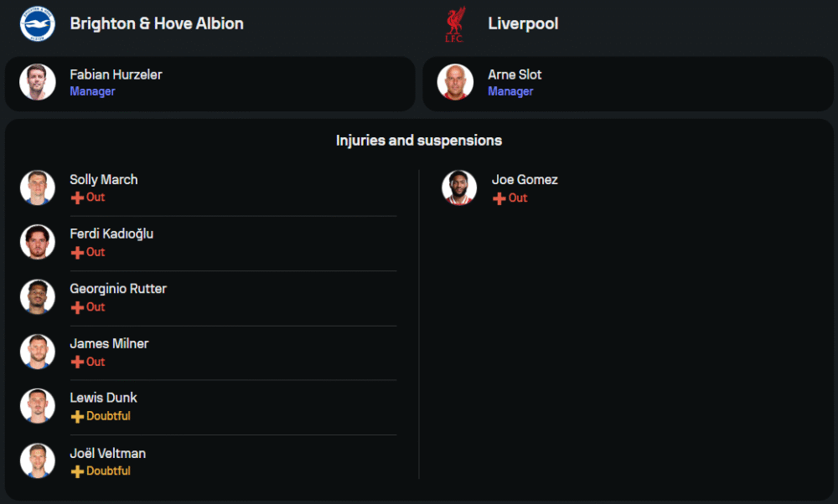The width and height of the screenshot is (838, 504).
Task: Click the yellow doubtful cross under Lewis Dunk
Action: (77, 417)
